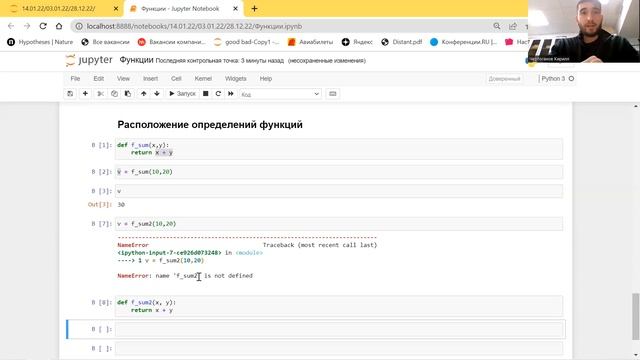Open Авиабилеты bookmark

pyautogui.click(x=310, y=42)
